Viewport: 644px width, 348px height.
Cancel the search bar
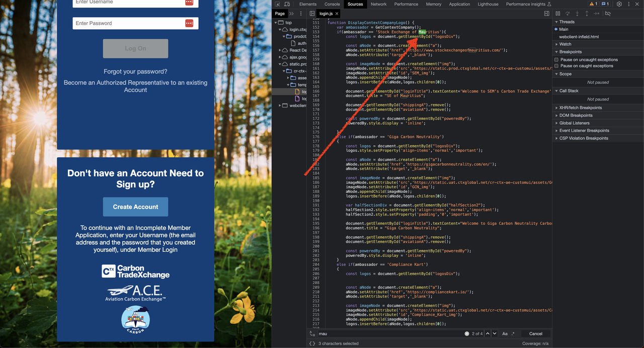tap(536, 333)
